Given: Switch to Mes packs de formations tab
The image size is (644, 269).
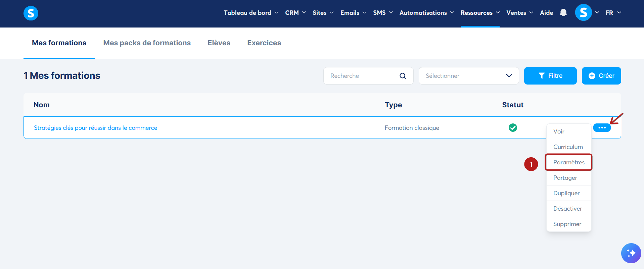Looking at the screenshot, I should tap(147, 43).
